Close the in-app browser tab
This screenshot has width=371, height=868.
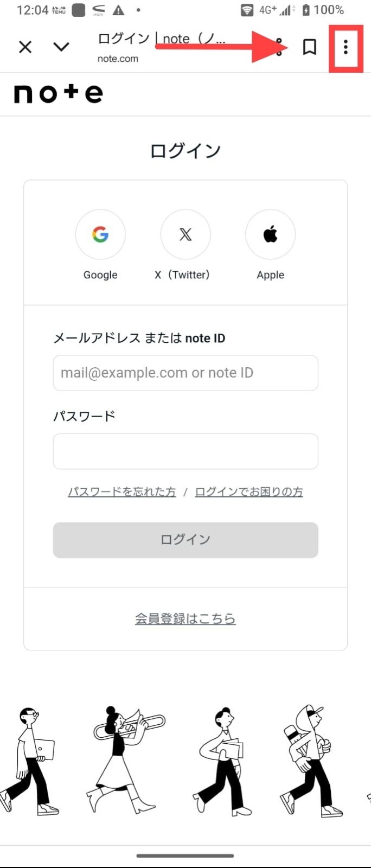click(x=25, y=47)
